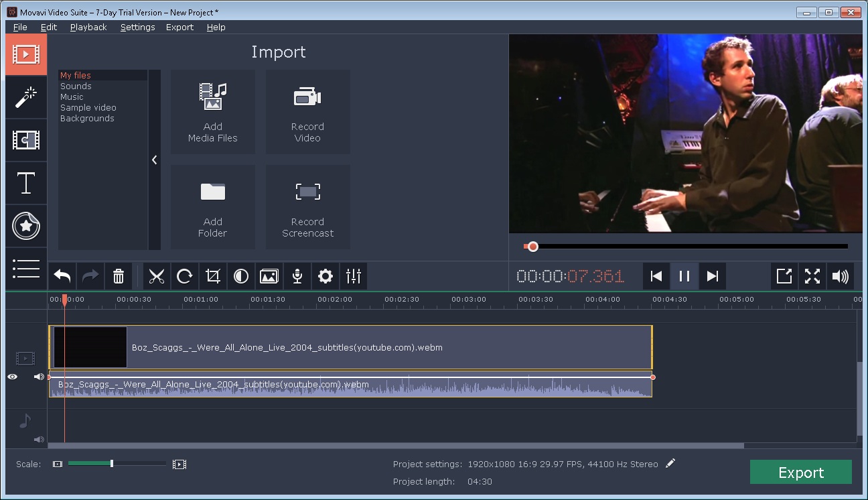Open the Help menu
The width and height of the screenshot is (868, 500).
pyautogui.click(x=216, y=27)
